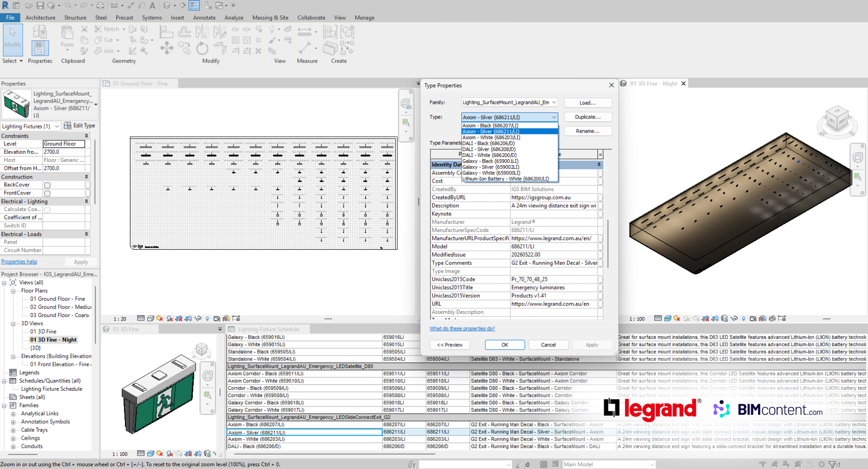Click the Text 'A' icon in quick access toolbar

coord(153,5)
